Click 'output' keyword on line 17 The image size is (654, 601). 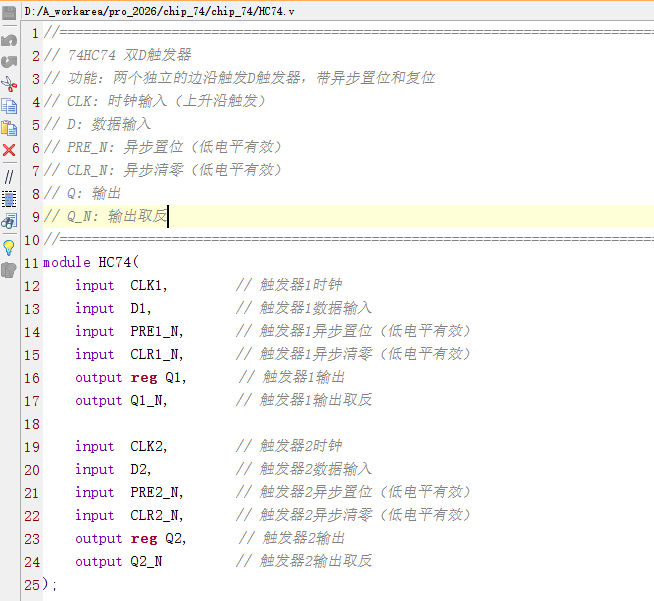point(99,400)
